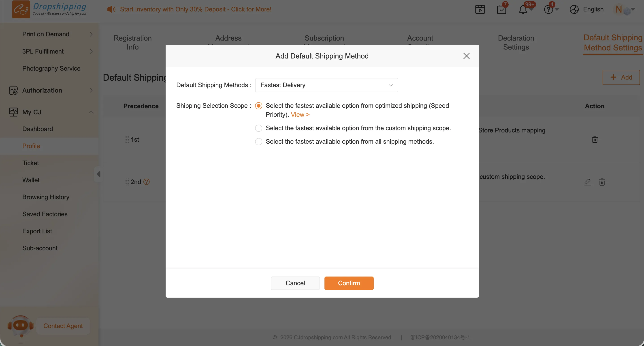Viewport: 644px width, 346px height.
Task: Click the help question mark icon
Action: click(x=548, y=9)
